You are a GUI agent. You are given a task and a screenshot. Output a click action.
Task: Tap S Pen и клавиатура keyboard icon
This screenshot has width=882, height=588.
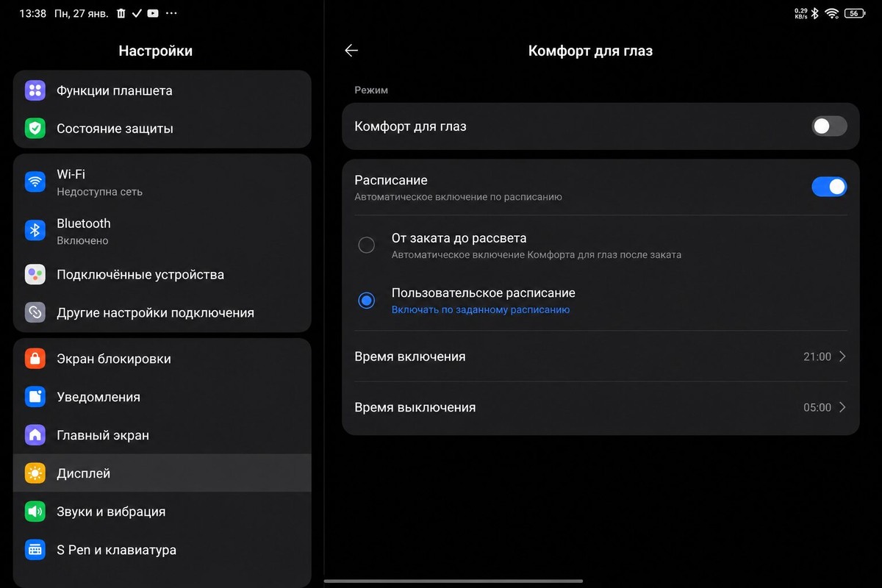pos(35,550)
